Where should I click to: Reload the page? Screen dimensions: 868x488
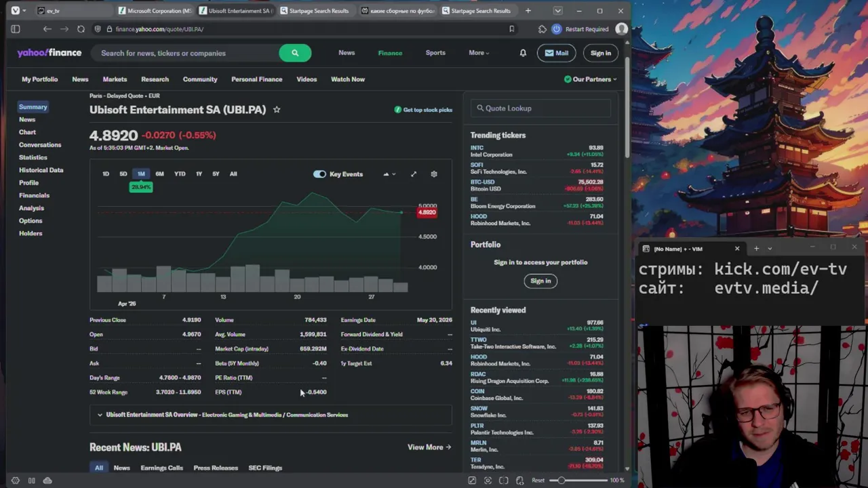pyautogui.click(x=81, y=29)
